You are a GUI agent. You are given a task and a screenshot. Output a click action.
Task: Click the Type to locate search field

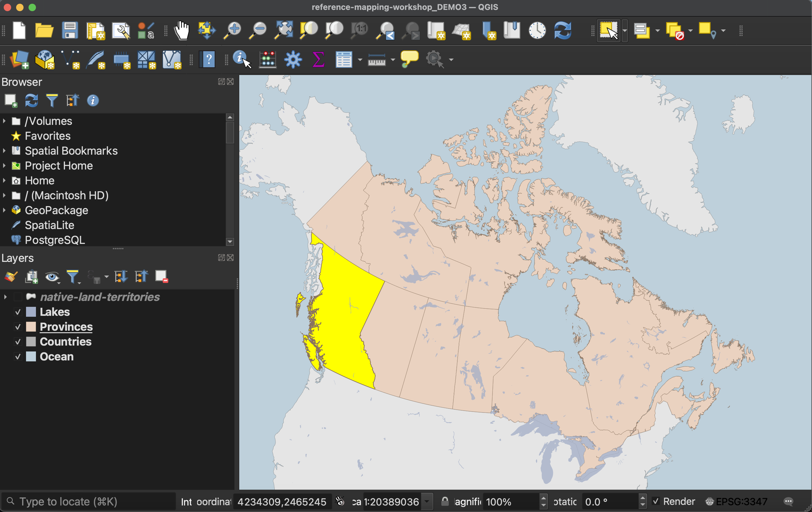click(x=91, y=501)
